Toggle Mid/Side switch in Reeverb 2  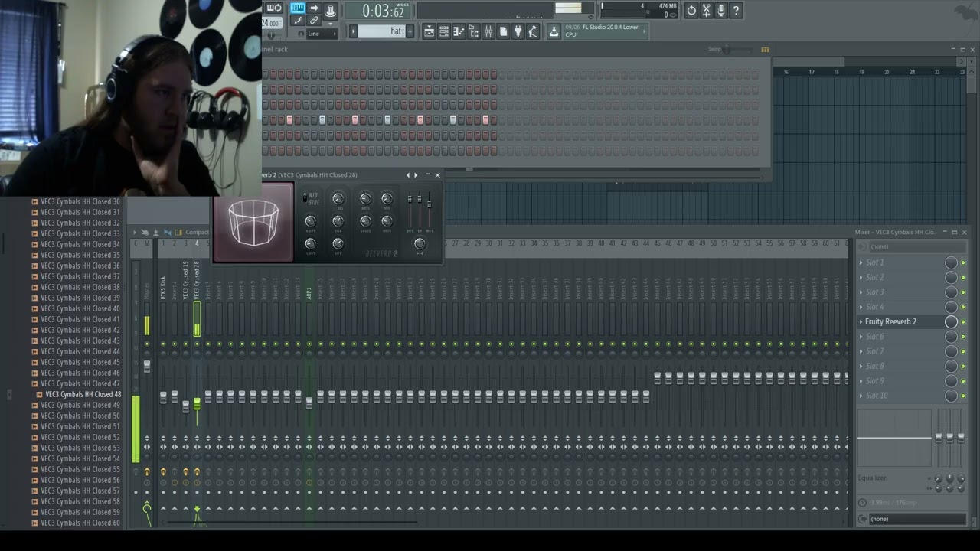[x=305, y=197]
